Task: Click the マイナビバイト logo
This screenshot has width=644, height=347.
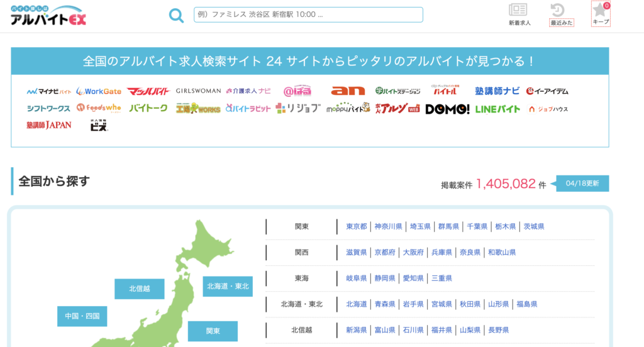Action: pos(49,91)
